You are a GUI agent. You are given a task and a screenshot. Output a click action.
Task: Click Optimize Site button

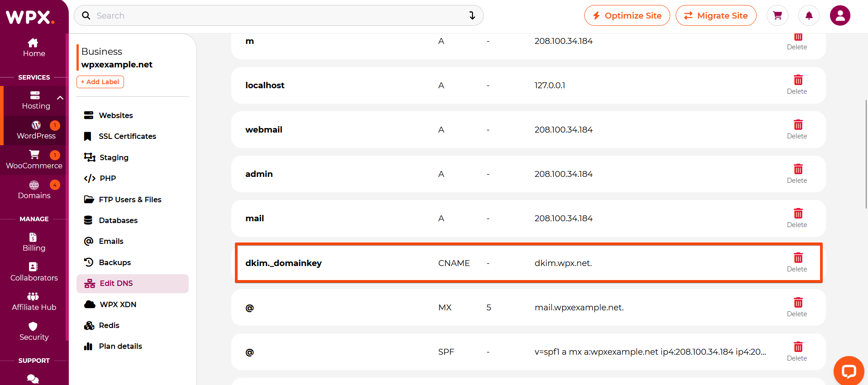click(627, 15)
